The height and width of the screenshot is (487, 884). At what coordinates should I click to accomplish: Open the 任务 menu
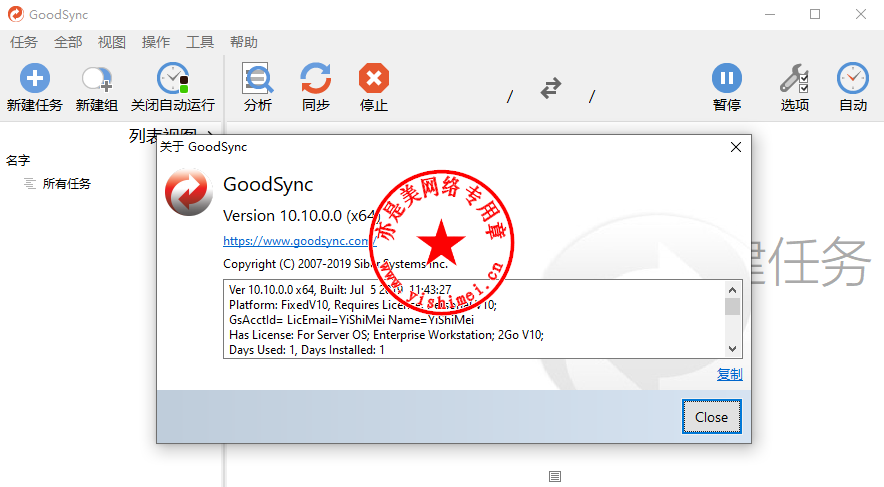click(24, 42)
